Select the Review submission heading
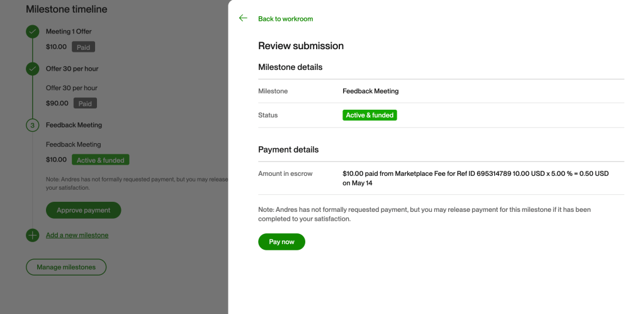Screen dimensions: 644x314 click(301, 45)
